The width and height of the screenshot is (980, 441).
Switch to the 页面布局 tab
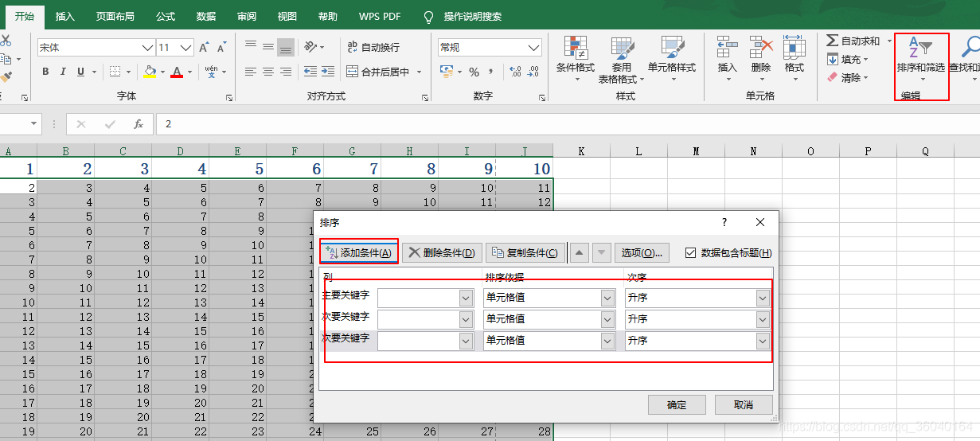click(115, 16)
